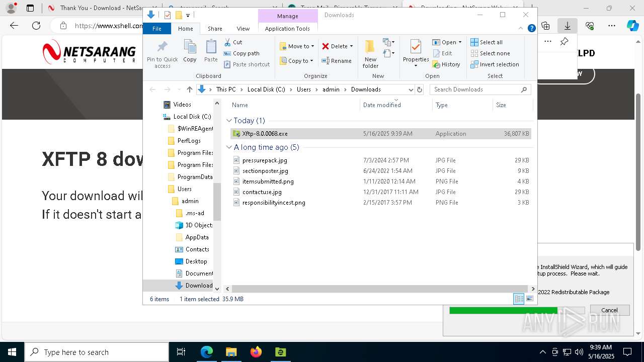Select PerfLogs folder in tree
The width and height of the screenshot is (644, 362).
[184, 141]
